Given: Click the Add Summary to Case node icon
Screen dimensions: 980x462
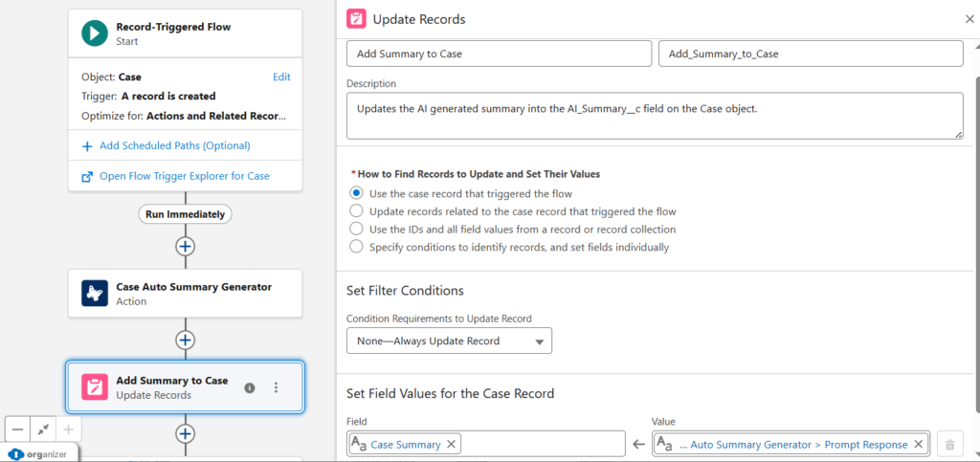Looking at the screenshot, I should [x=95, y=387].
